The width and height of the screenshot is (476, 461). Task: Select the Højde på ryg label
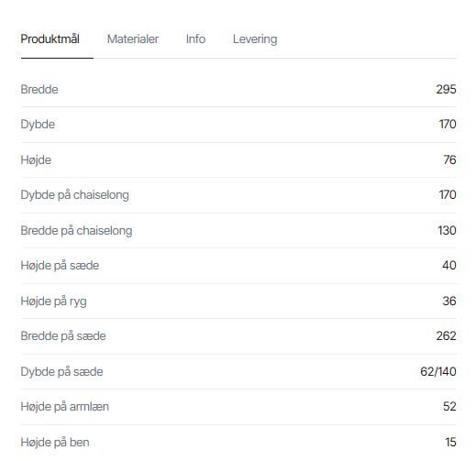tap(53, 302)
